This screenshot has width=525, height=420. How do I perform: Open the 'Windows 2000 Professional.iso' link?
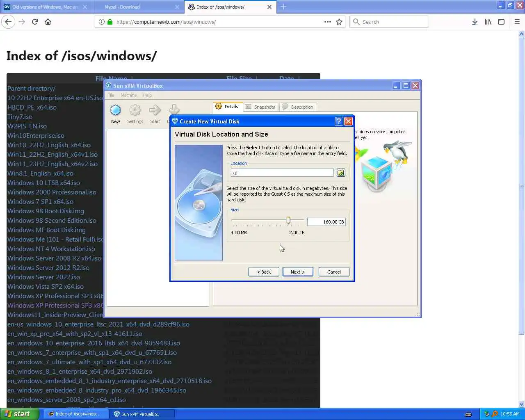coord(52,192)
